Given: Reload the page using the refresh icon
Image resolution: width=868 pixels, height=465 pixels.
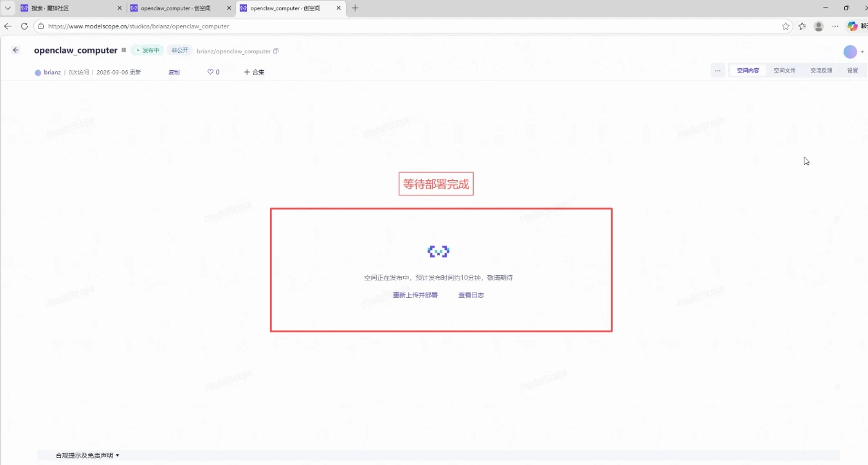Looking at the screenshot, I should (x=24, y=26).
